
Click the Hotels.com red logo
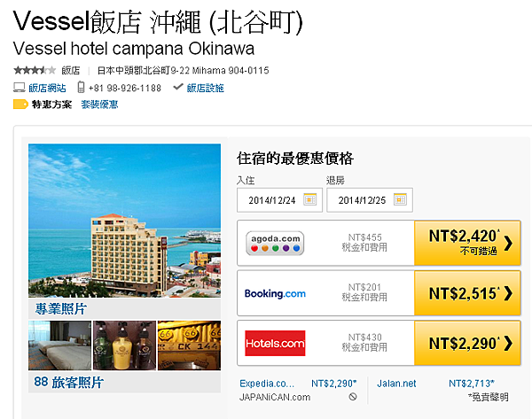[275, 344]
